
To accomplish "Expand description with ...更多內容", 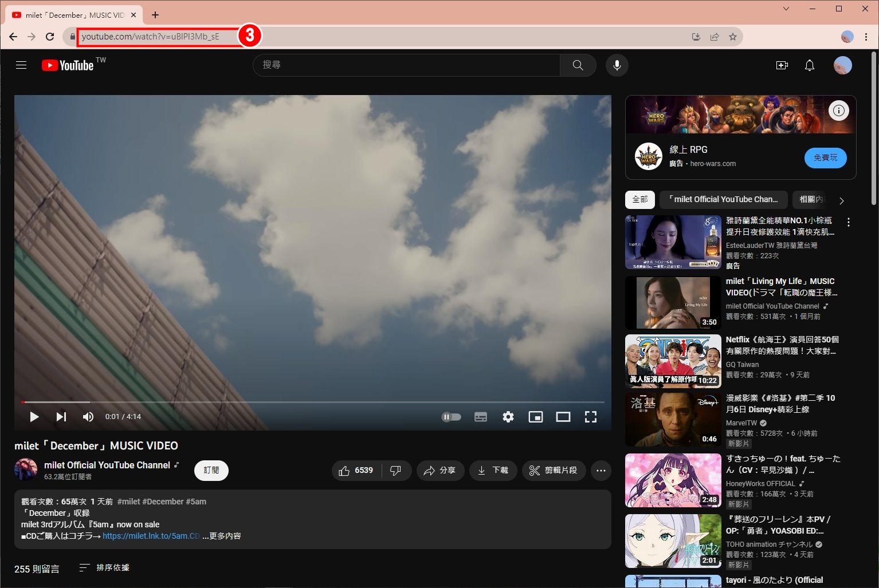I will point(222,536).
